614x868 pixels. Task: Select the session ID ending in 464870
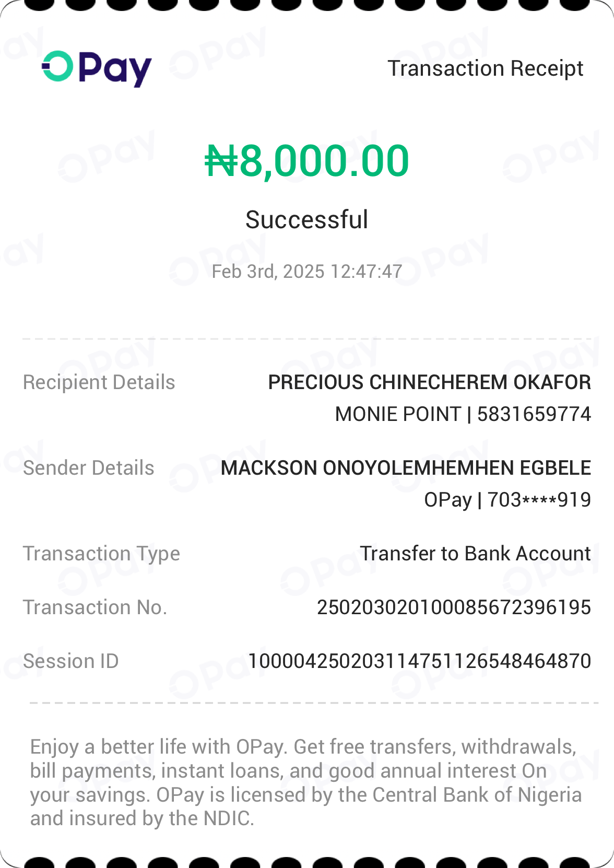419,661
